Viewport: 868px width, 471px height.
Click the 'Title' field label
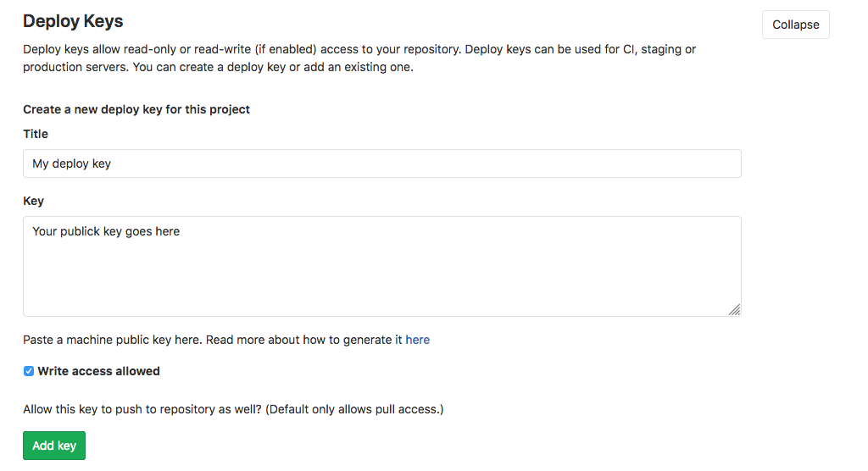pyautogui.click(x=36, y=134)
